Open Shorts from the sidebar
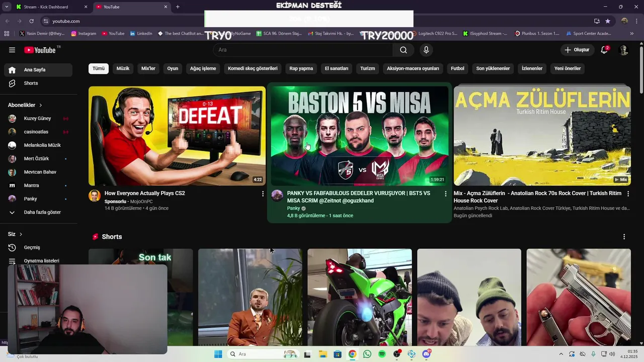 click(x=38, y=83)
